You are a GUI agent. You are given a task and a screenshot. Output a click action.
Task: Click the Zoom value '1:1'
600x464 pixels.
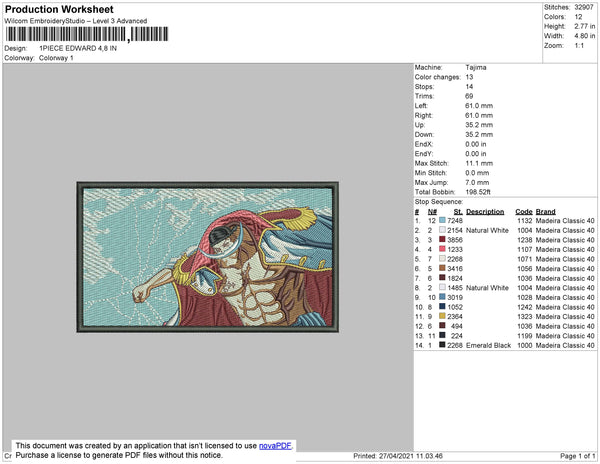[579, 46]
